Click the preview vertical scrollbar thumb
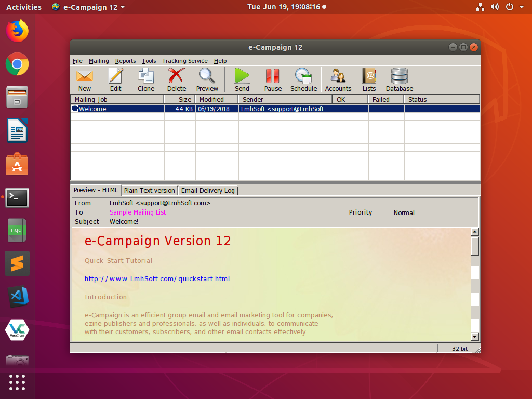This screenshot has height=399, width=532. click(475, 246)
